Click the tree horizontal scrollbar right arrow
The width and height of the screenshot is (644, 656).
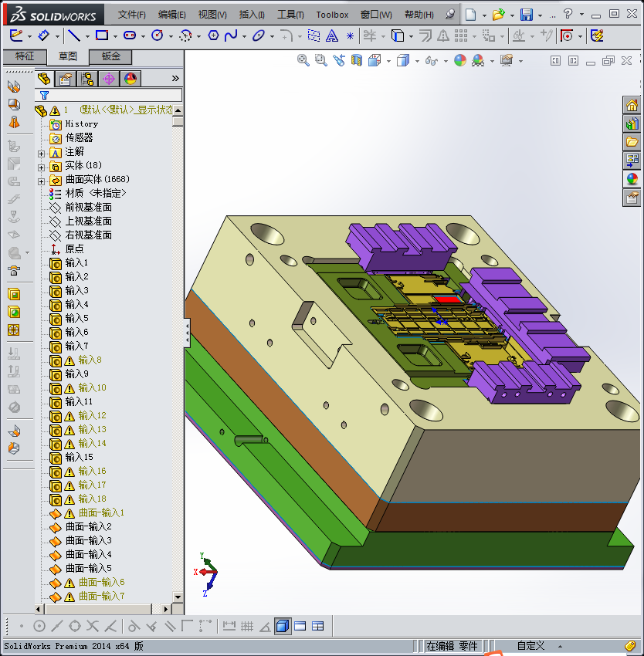pos(166,609)
